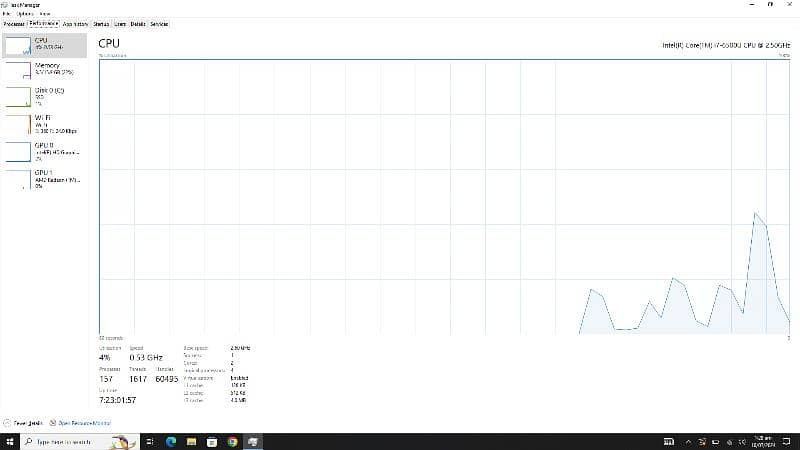
Task: Launch Microsoft Edge from the taskbar
Action: [x=171, y=441]
